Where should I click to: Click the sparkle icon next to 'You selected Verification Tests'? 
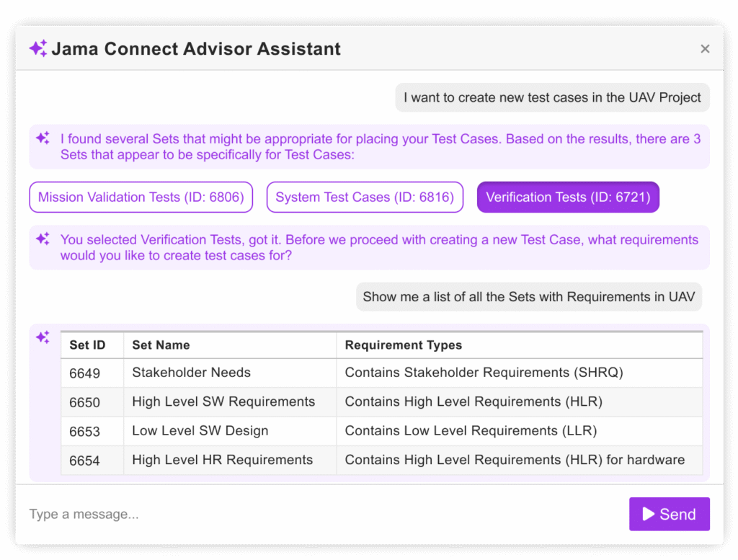(x=43, y=239)
